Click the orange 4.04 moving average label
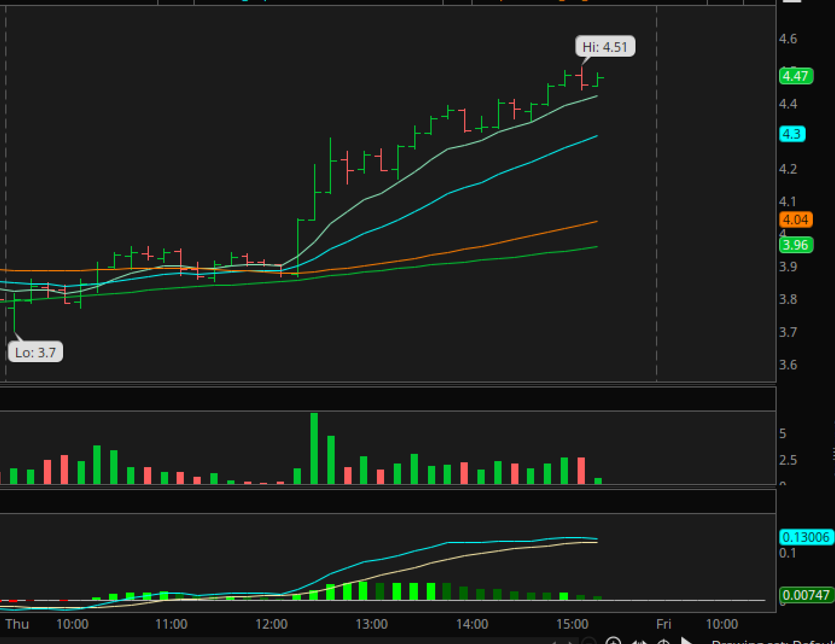 (796, 219)
